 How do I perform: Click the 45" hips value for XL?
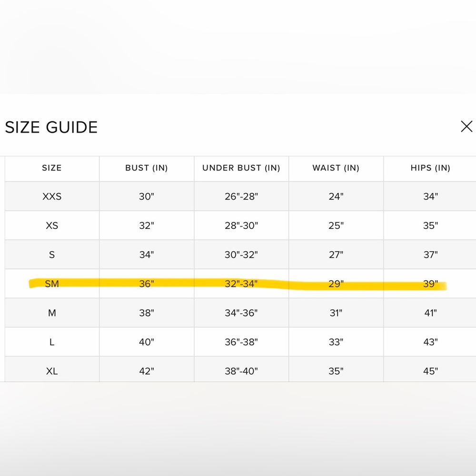430,371
